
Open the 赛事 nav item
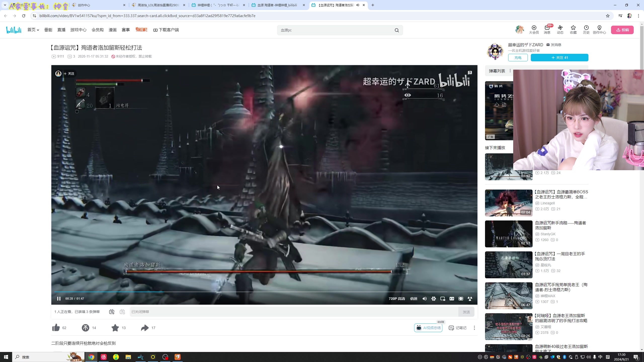(126, 30)
